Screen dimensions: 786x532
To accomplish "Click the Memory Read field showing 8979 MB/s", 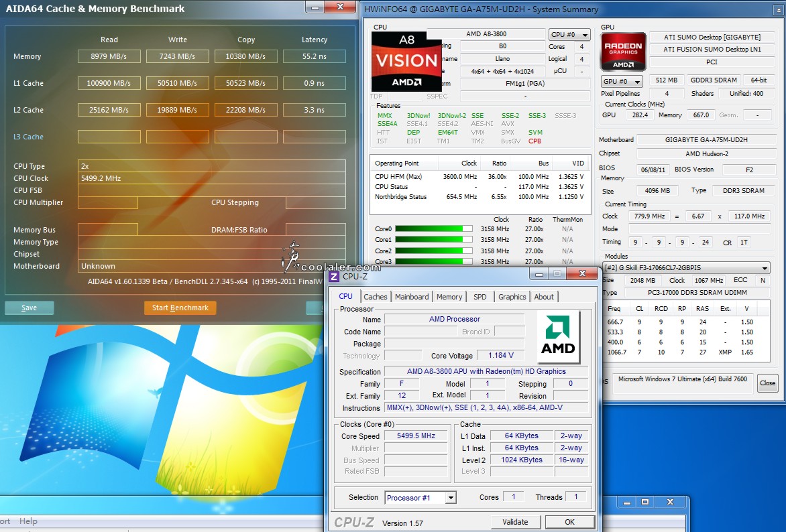I will coord(109,56).
